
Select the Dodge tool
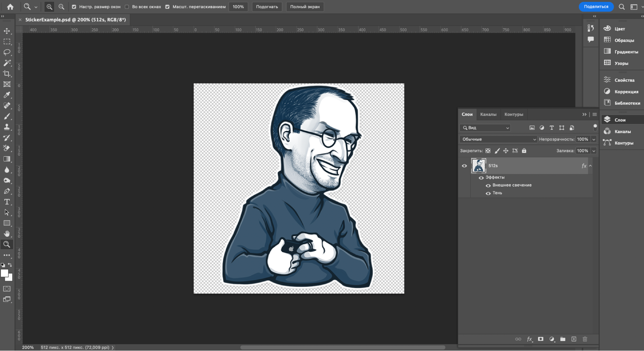(7, 180)
